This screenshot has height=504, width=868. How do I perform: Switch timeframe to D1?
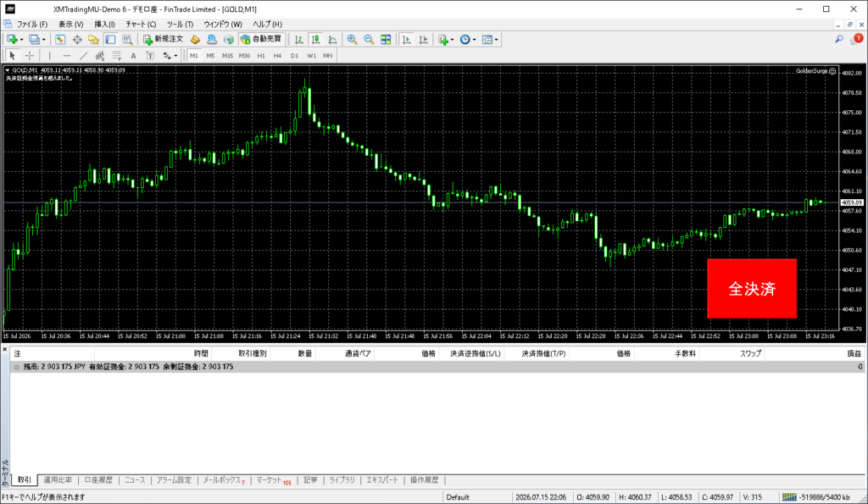(294, 55)
